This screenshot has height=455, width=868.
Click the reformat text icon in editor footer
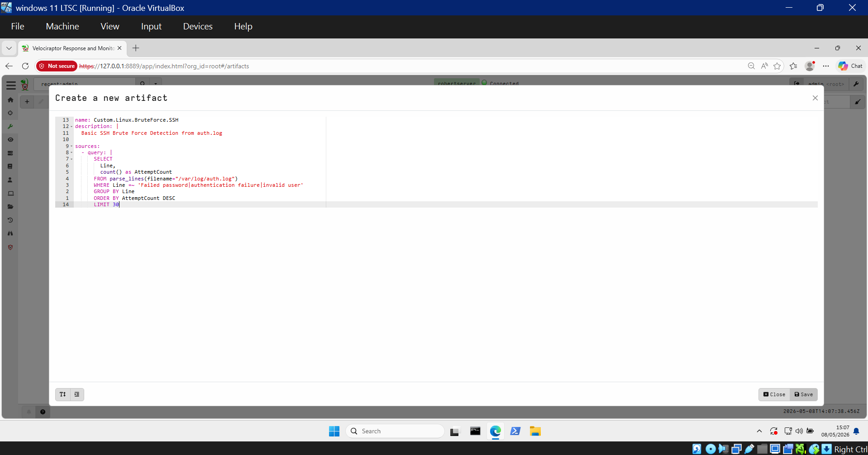(63, 394)
